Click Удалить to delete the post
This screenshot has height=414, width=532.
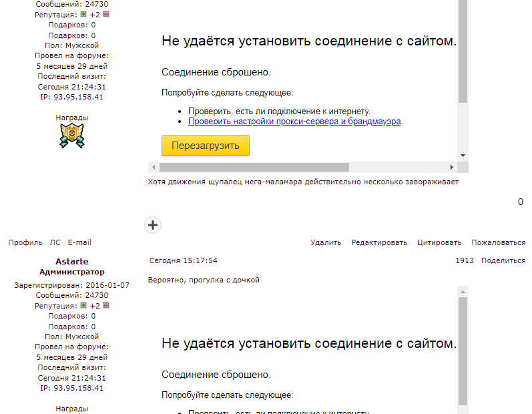coord(326,242)
